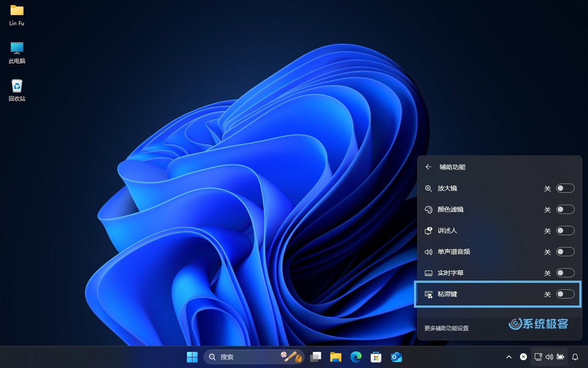Click the back arrow beside 辅助功能
Screen dimensions: 588x368
[429, 167]
